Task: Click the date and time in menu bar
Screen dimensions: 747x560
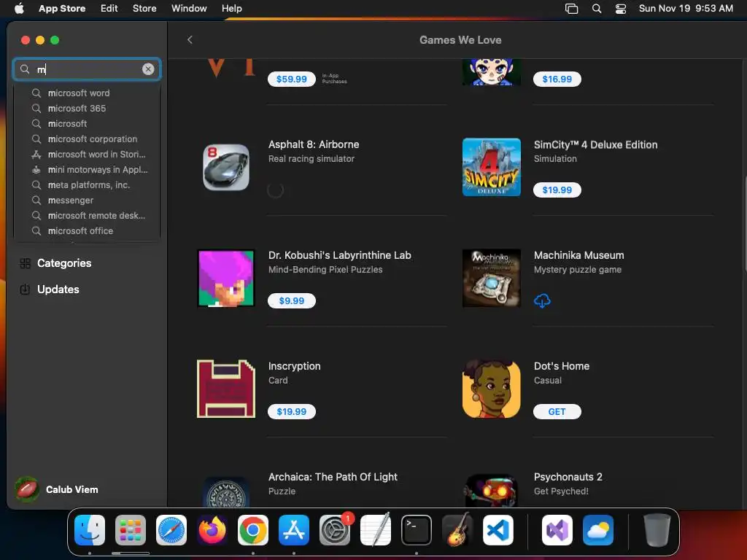Action: (x=686, y=8)
